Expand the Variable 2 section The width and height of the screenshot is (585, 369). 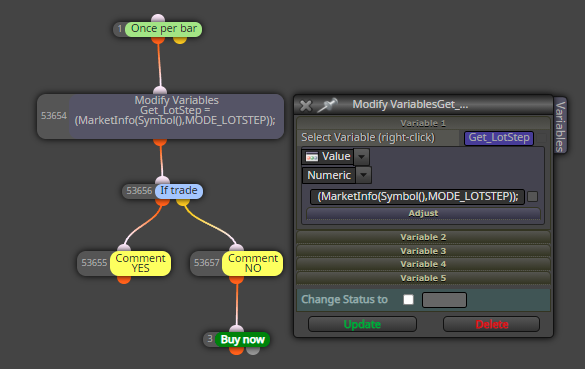coord(423,237)
